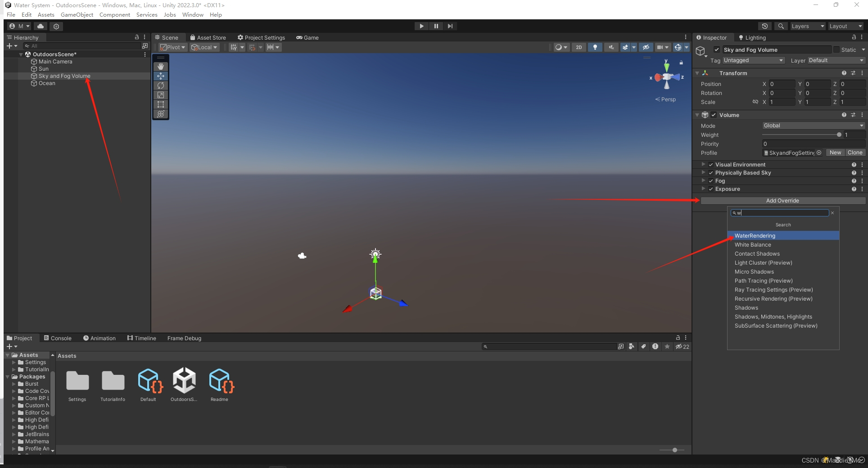The width and height of the screenshot is (868, 468).
Task: Select the Ocean object in Hierarchy
Action: click(47, 83)
